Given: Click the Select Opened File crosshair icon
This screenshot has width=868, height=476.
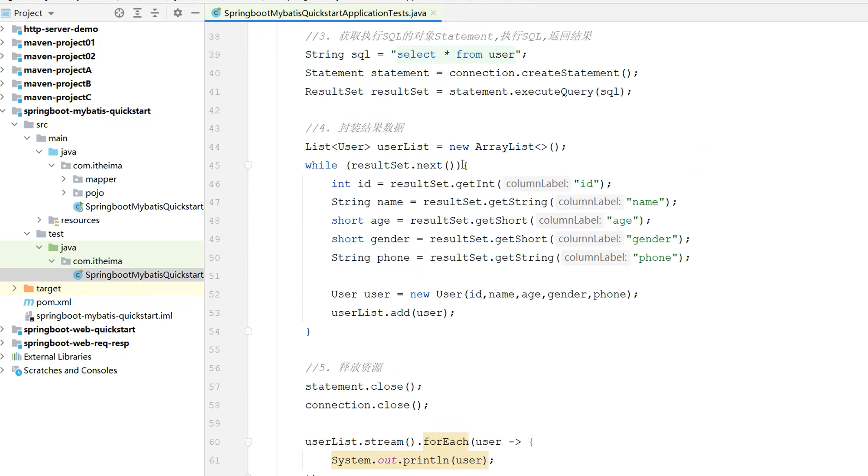Looking at the screenshot, I should click(119, 13).
